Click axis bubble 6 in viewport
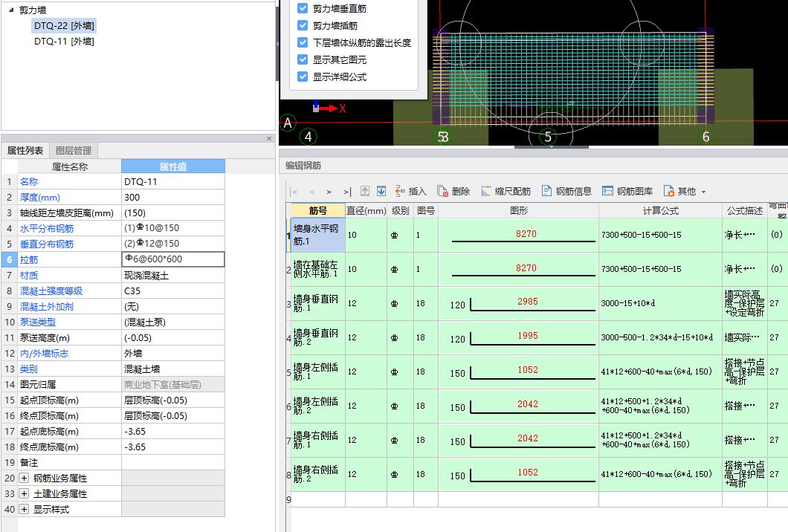Viewport: 788px width, 532px height. (705, 137)
